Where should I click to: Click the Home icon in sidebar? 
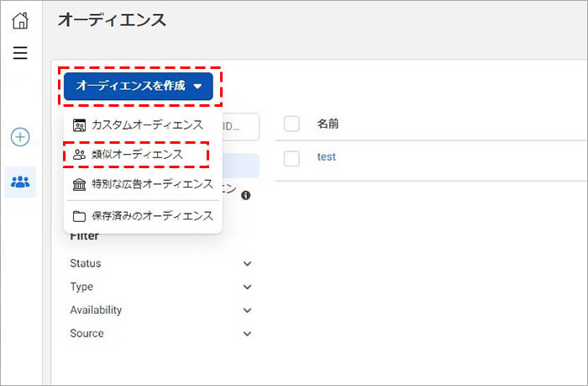point(20,20)
